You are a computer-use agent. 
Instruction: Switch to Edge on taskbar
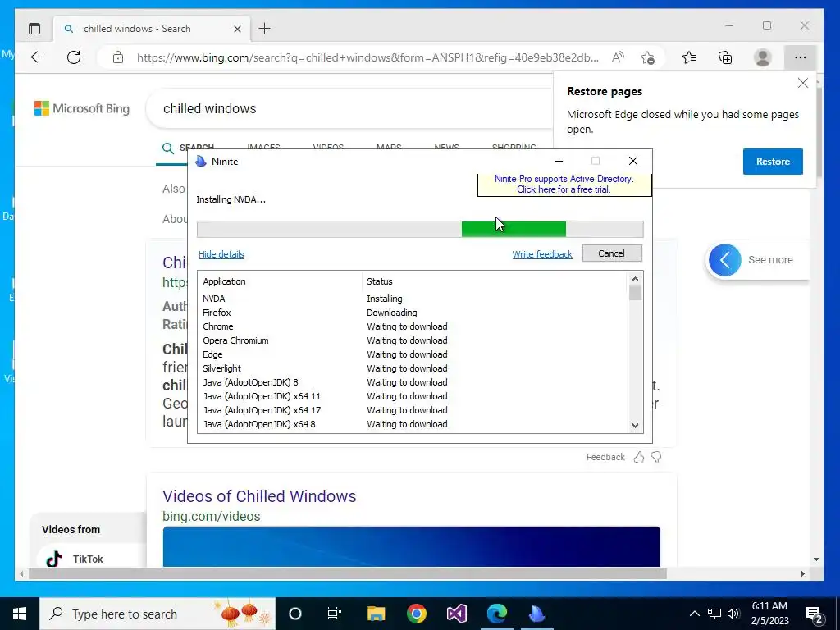pos(496,614)
